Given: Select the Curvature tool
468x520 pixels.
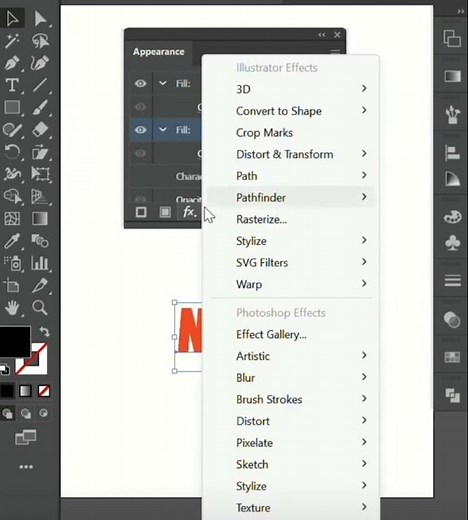Looking at the screenshot, I should (x=40, y=63).
